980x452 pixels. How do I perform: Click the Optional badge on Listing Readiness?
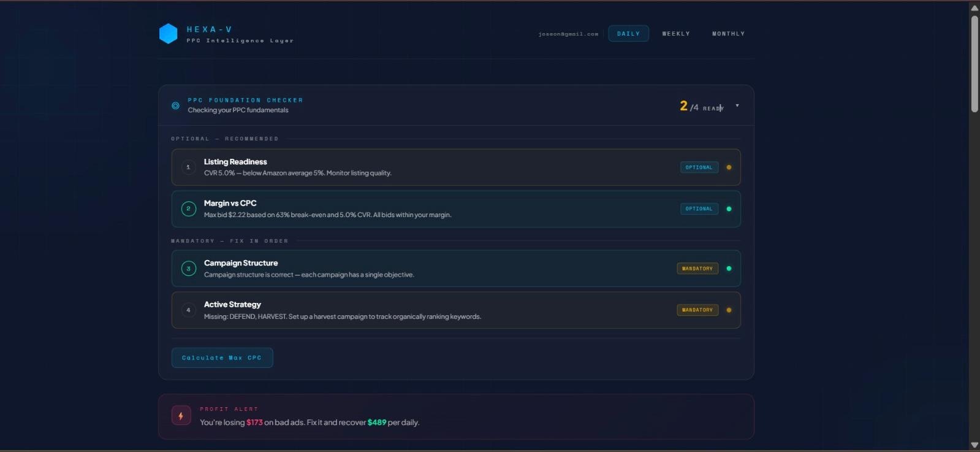pyautogui.click(x=699, y=167)
